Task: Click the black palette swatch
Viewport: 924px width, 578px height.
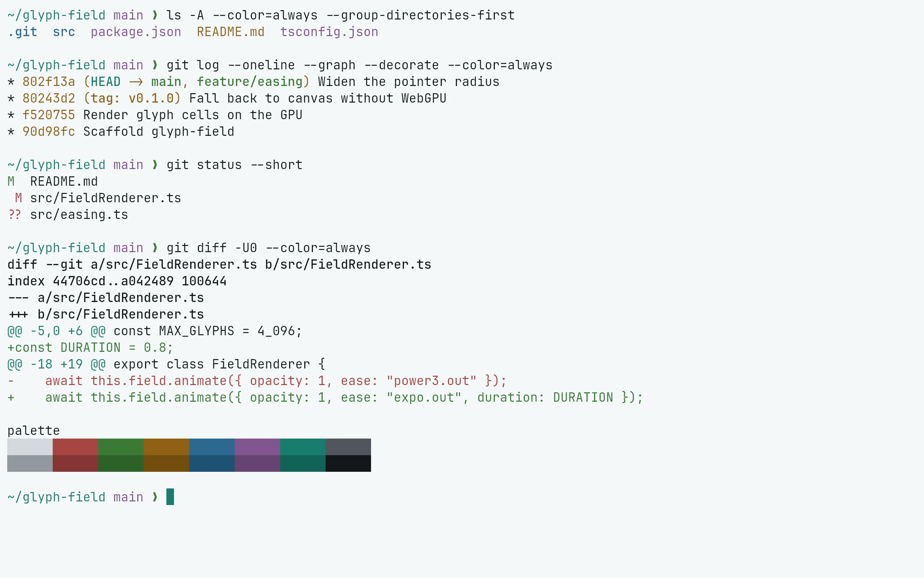Action: (x=348, y=463)
